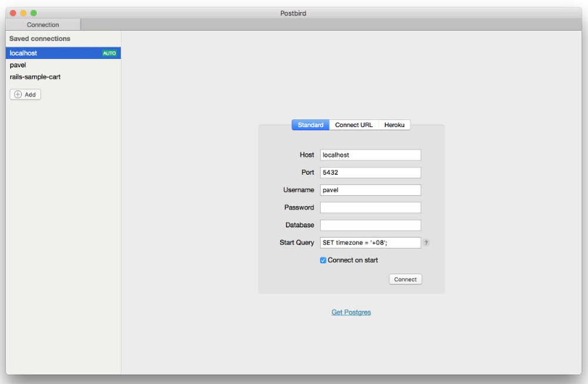Click the Add button in the sidebar

click(x=25, y=94)
